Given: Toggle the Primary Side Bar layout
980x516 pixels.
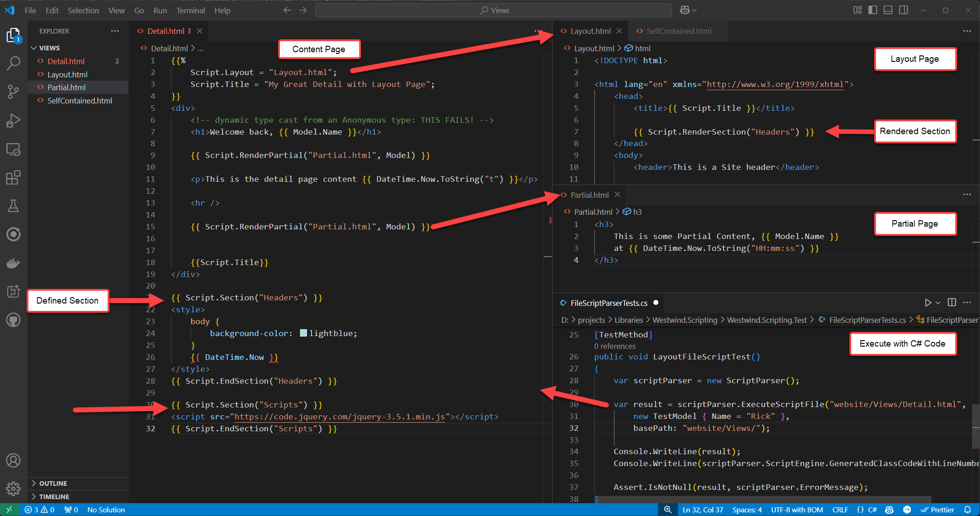Looking at the screenshot, I should click(873, 10).
